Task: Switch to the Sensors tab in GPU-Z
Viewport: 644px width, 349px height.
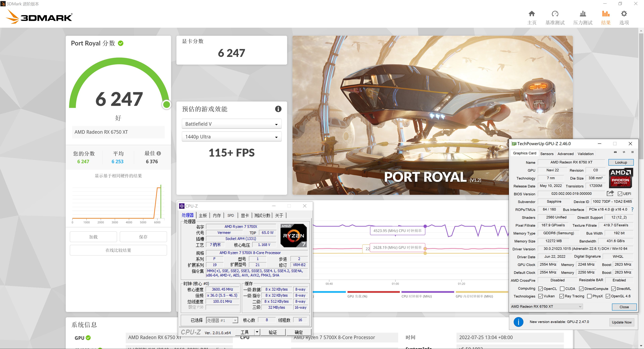Action: coord(547,154)
